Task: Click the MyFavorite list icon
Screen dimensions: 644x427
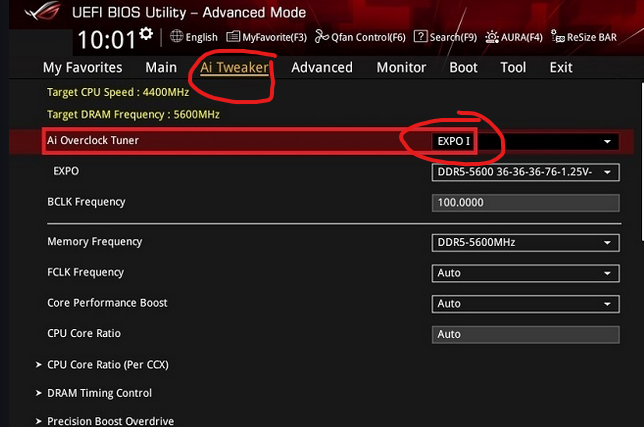Action: click(233, 37)
